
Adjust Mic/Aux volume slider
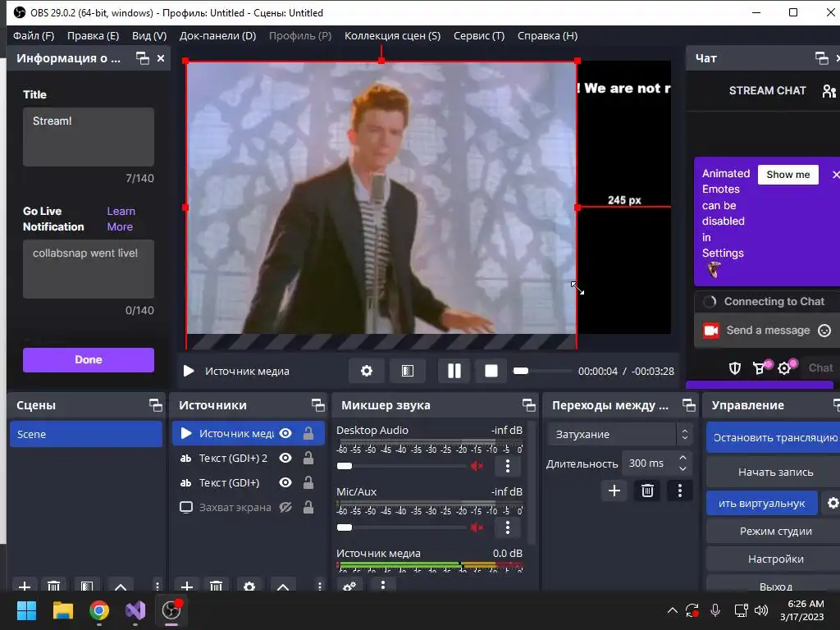(x=401, y=527)
